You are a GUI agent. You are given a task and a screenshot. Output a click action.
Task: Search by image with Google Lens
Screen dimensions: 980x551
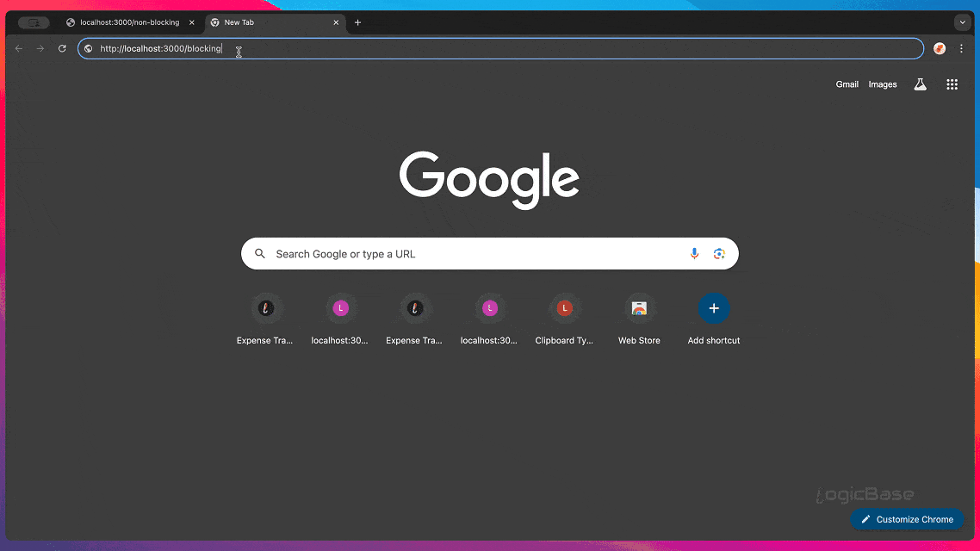pos(719,253)
